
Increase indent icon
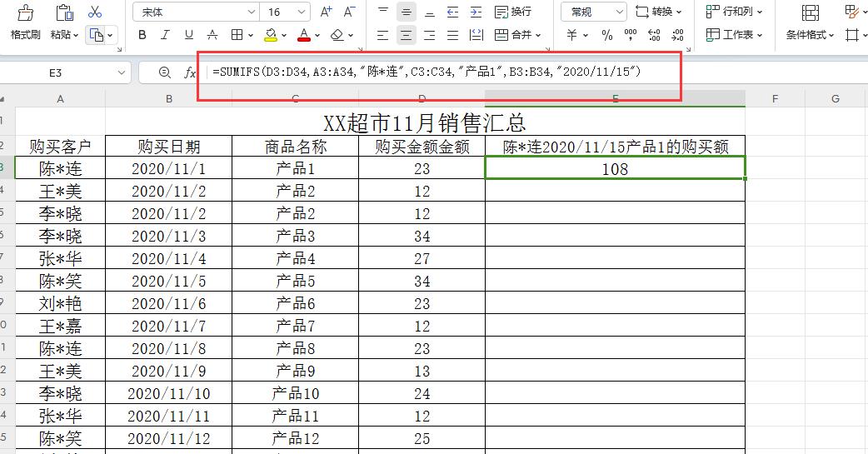476,12
